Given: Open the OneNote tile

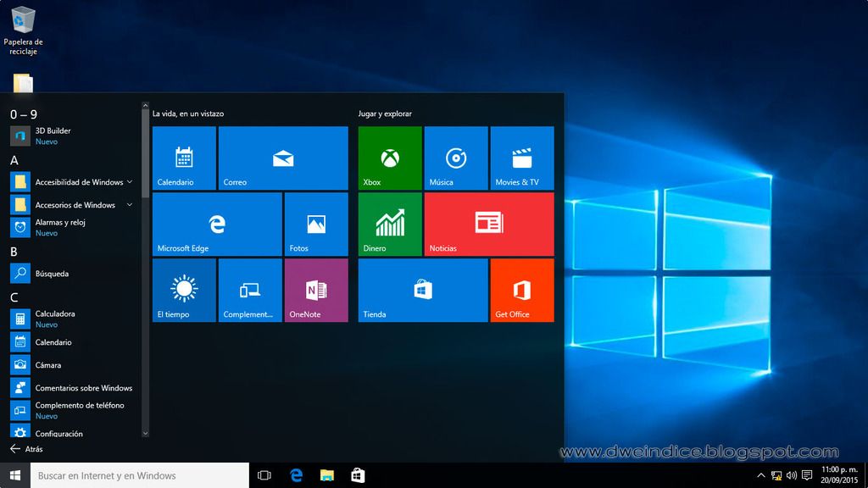Looking at the screenshot, I should click(316, 291).
